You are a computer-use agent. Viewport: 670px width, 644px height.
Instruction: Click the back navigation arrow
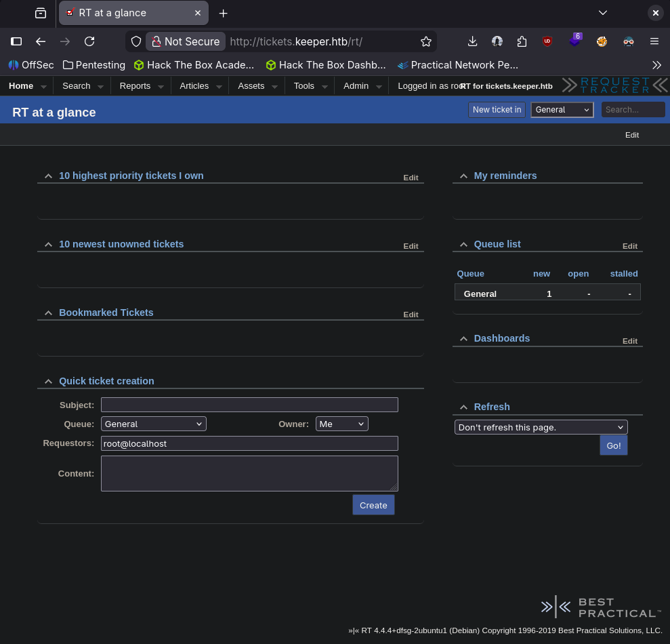coord(41,41)
